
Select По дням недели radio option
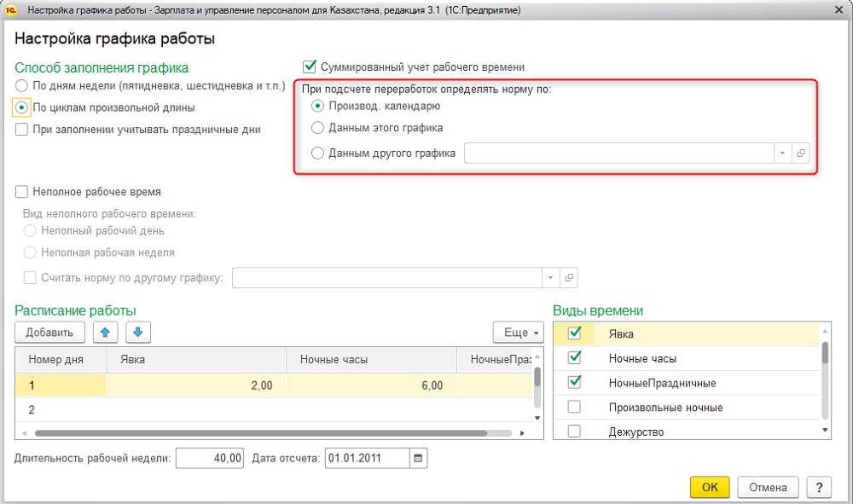pos(22,85)
